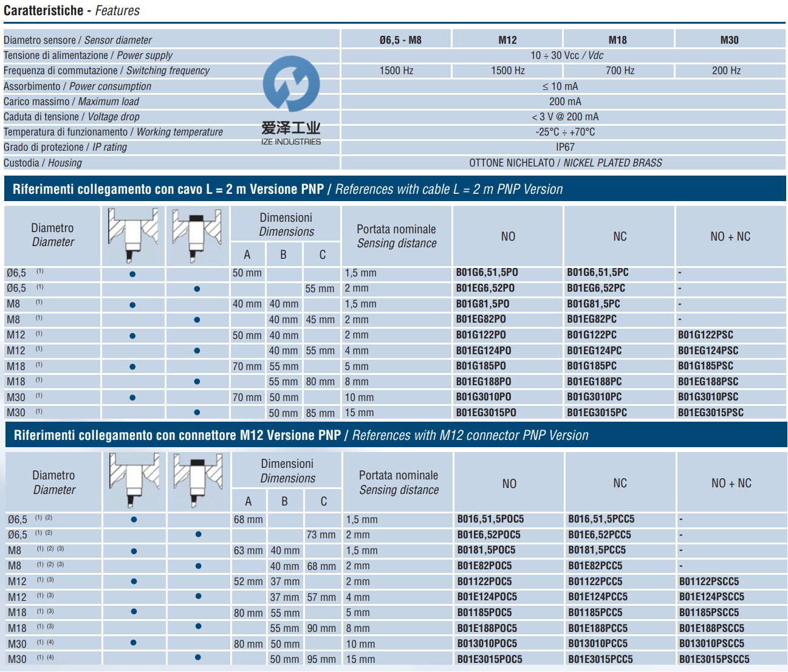The width and height of the screenshot is (788, 672).
Task: Click the flush-mount sensor diagram in connector table
Action: point(134,481)
